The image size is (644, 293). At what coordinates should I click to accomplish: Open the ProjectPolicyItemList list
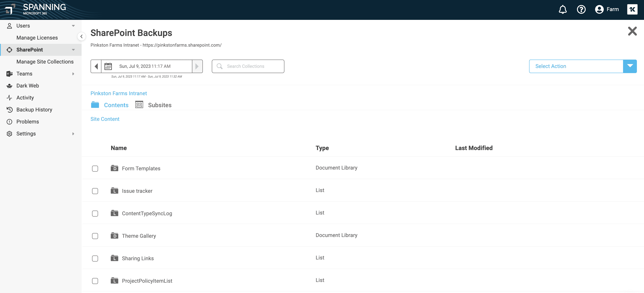pyautogui.click(x=147, y=281)
